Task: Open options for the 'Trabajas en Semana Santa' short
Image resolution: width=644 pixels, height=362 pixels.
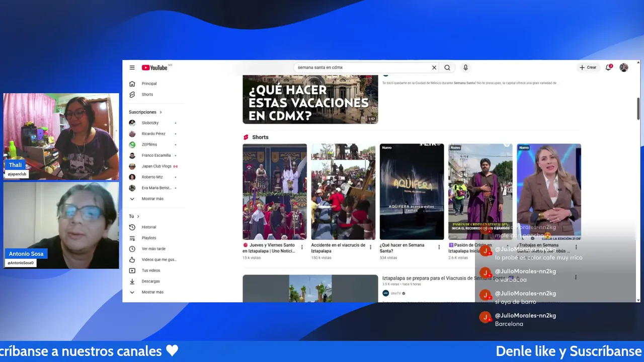Action: tap(576, 247)
